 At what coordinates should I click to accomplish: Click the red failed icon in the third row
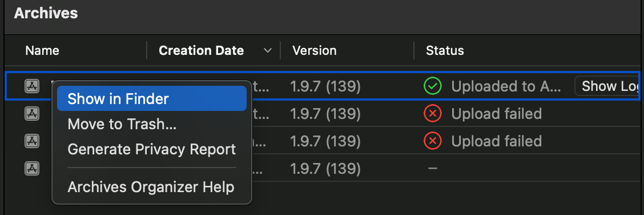pos(433,141)
